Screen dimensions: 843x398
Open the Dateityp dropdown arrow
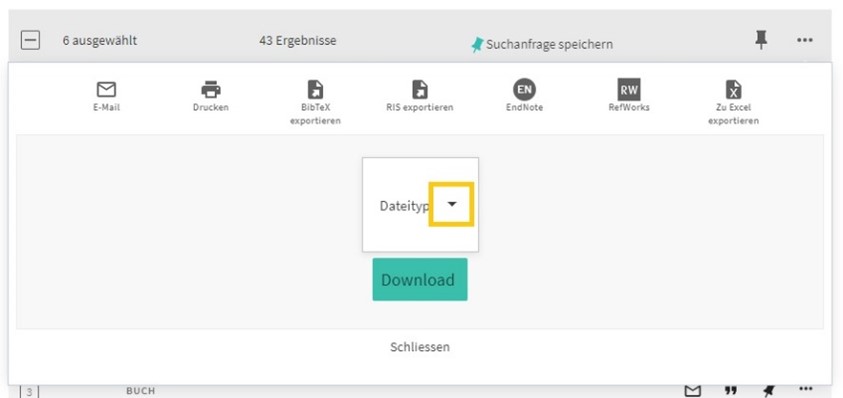point(452,204)
